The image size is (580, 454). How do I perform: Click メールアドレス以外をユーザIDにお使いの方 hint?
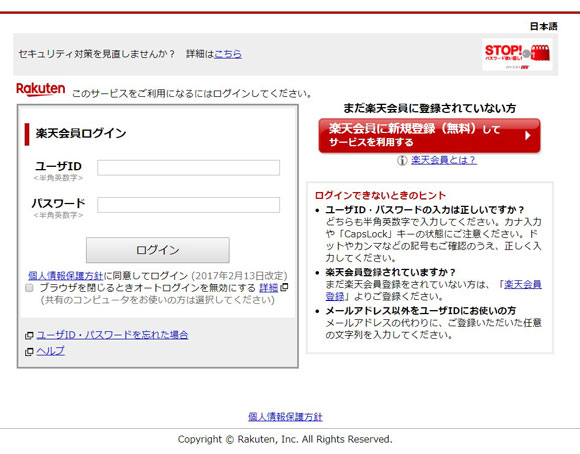[421, 311]
